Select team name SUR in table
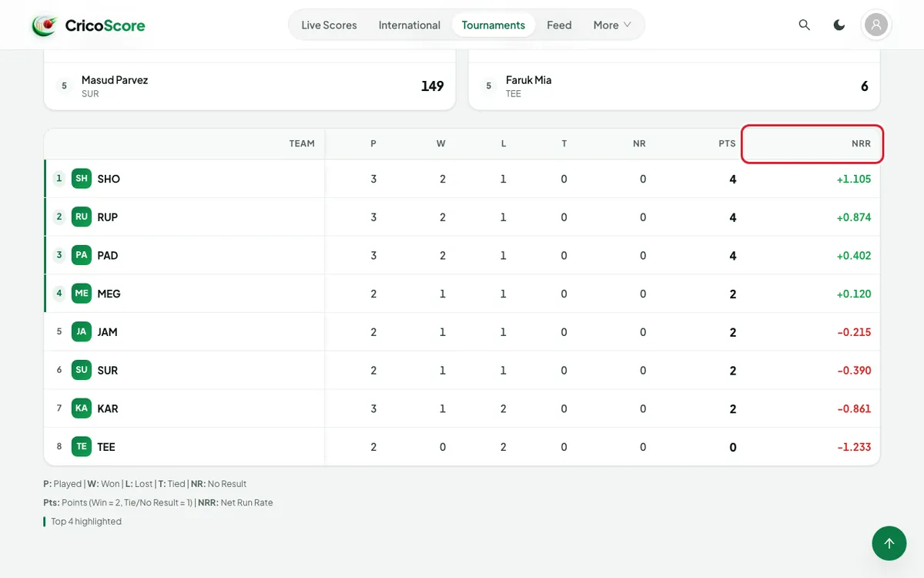The height and width of the screenshot is (578, 924). (108, 370)
